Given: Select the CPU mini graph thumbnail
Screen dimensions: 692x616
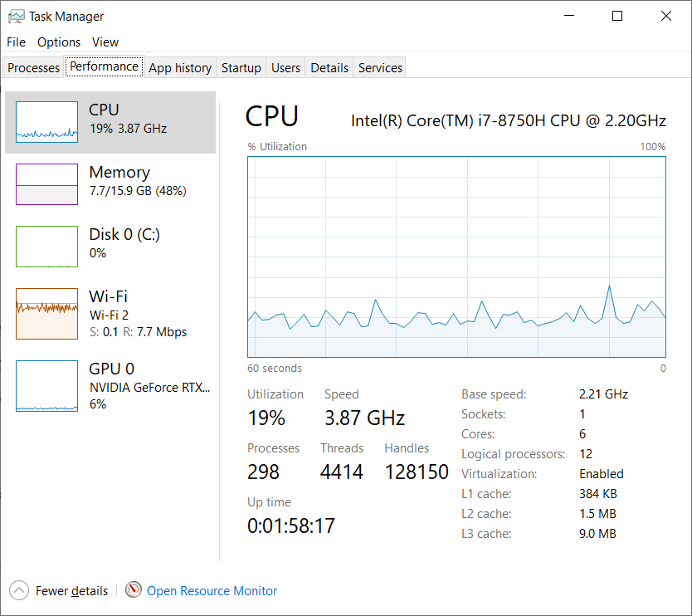Looking at the screenshot, I should tap(46, 122).
